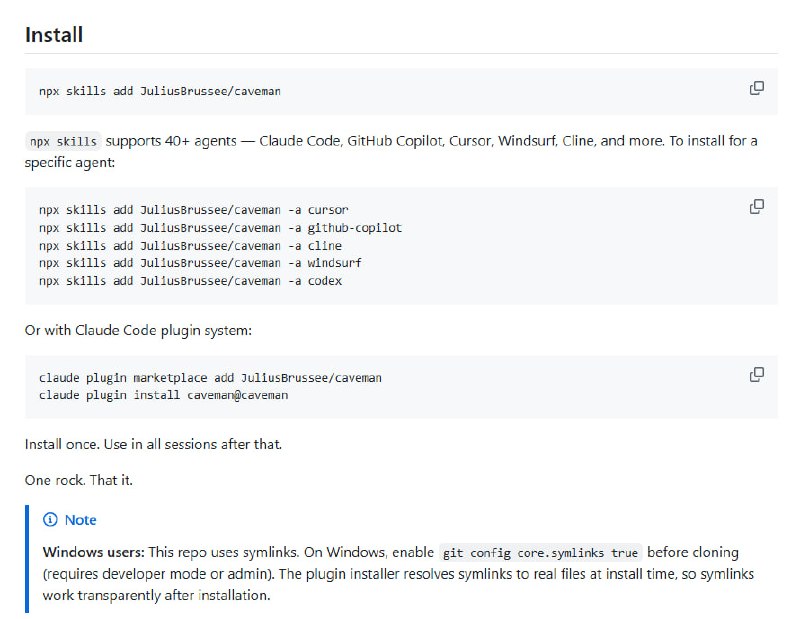
Task: Click the command line ending in '-a windsurf'
Action: coord(200,263)
